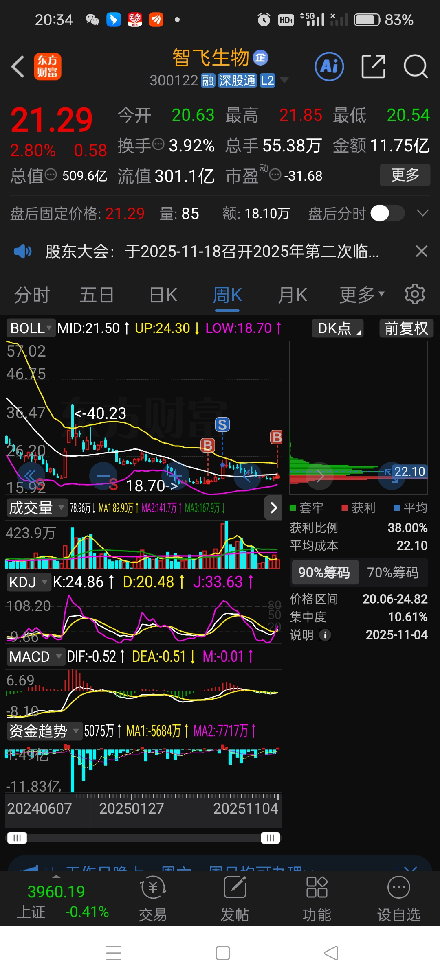Open the 成交量 indicator dropdown

pyautogui.click(x=37, y=508)
